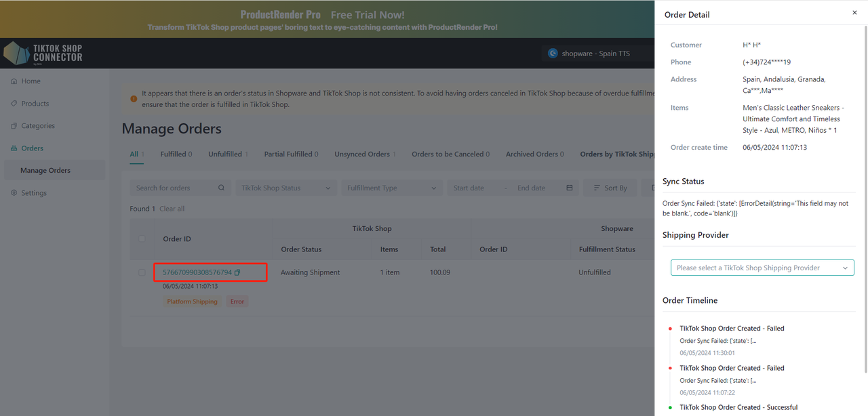868x416 pixels.
Task: Click the search magnifier icon
Action: point(221,188)
